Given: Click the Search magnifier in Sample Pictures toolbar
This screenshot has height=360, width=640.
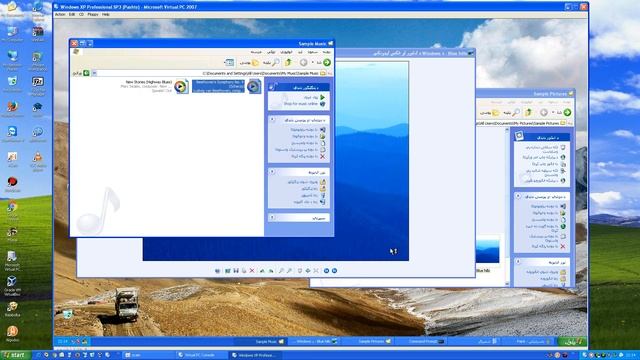Looking at the screenshot, I should pos(511,112).
